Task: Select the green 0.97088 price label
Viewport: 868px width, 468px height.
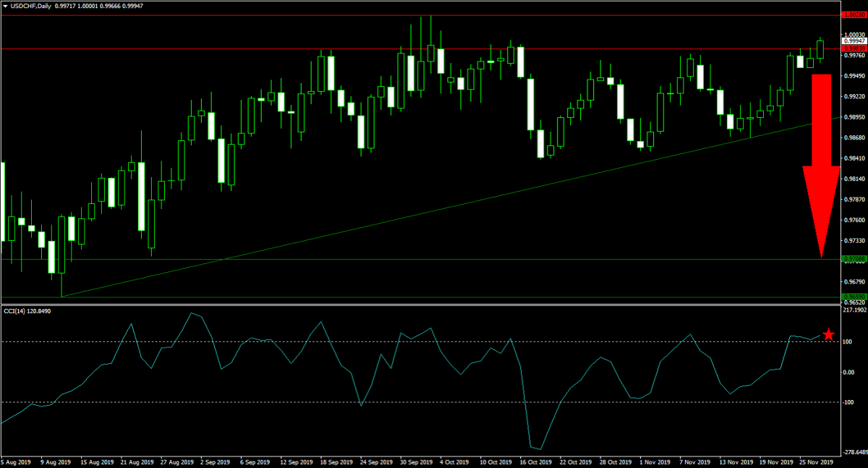Action: pos(854,258)
